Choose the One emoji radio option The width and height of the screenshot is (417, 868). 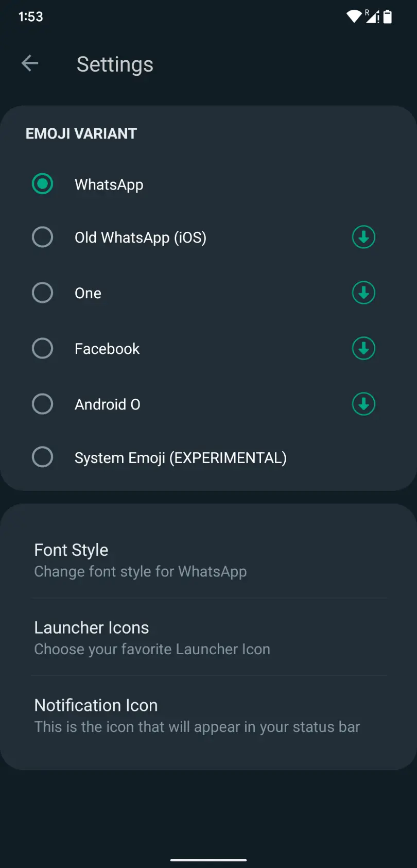42,293
